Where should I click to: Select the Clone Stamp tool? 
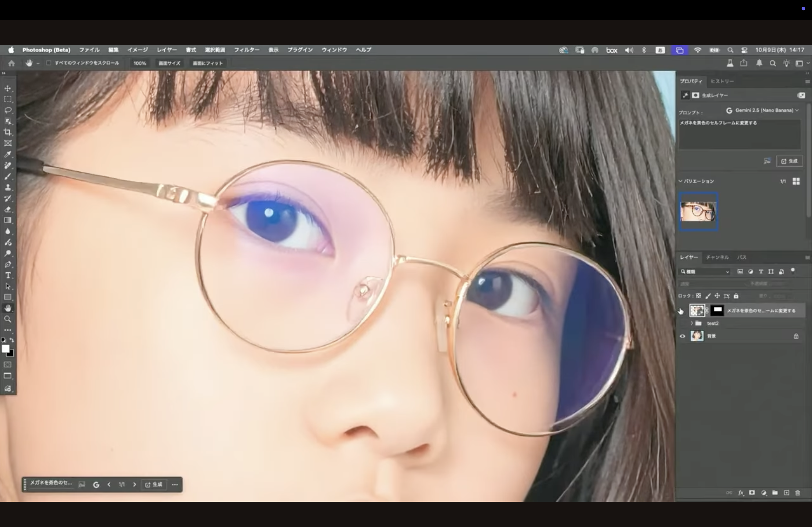[8, 187]
